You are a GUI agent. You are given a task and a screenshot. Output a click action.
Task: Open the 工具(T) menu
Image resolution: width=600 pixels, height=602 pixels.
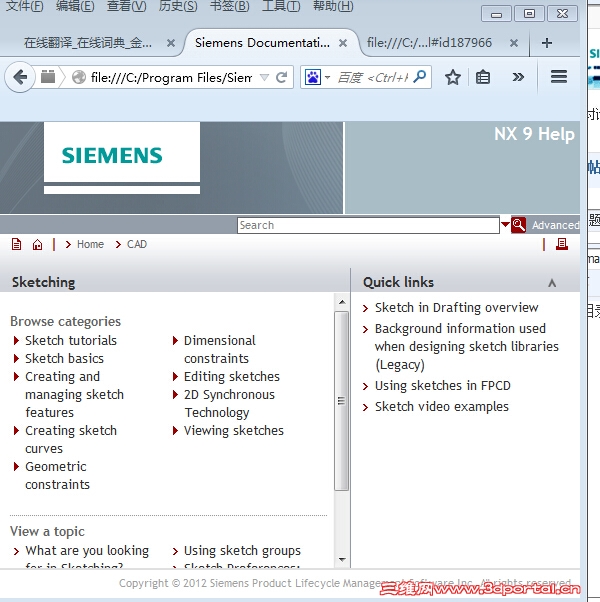pos(281,6)
